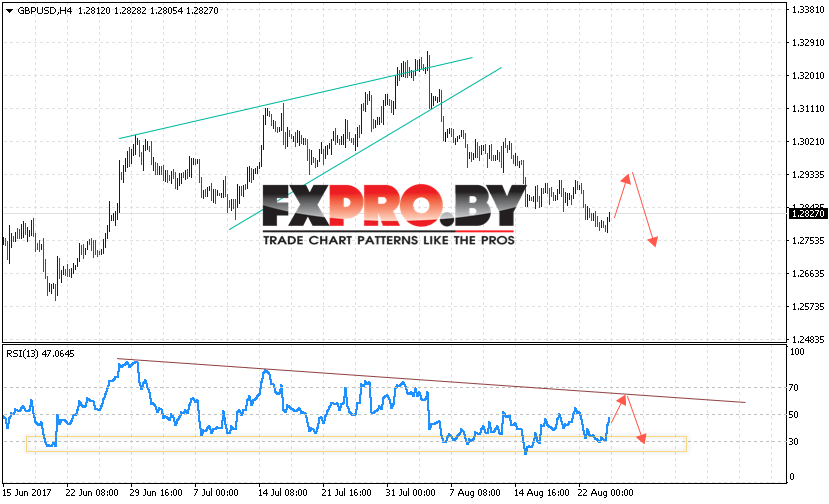
Task: Select the 15 Jun 2017 date label
Action: [27, 493]
